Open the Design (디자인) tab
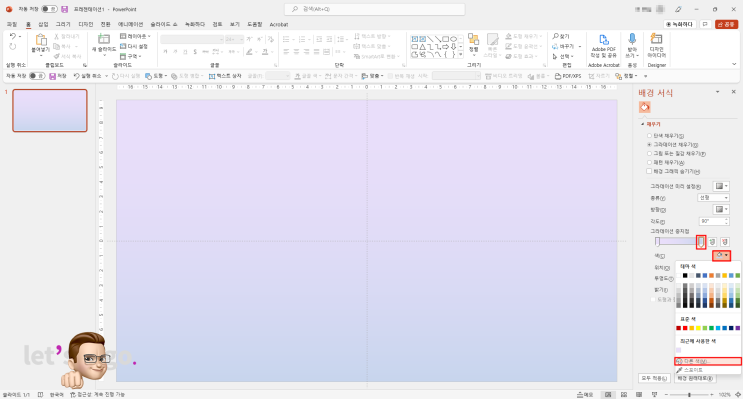 [85, 24]
